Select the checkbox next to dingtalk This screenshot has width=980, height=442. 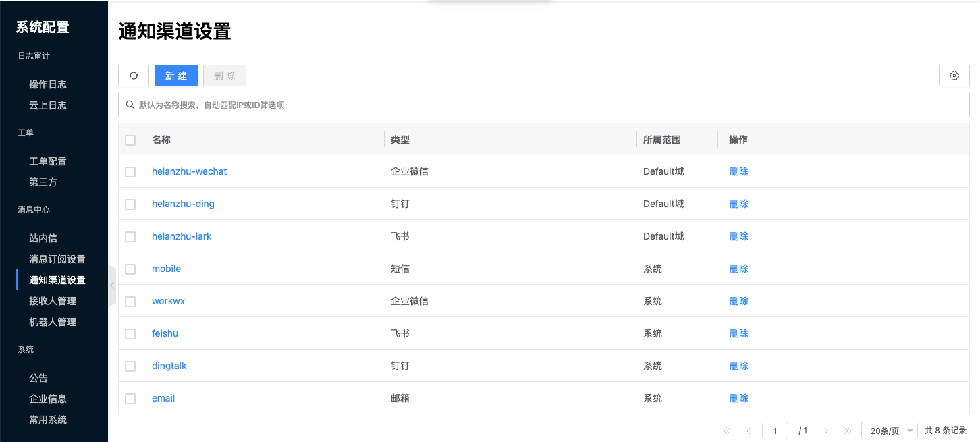pyautogui.click(x=130, y=366)
